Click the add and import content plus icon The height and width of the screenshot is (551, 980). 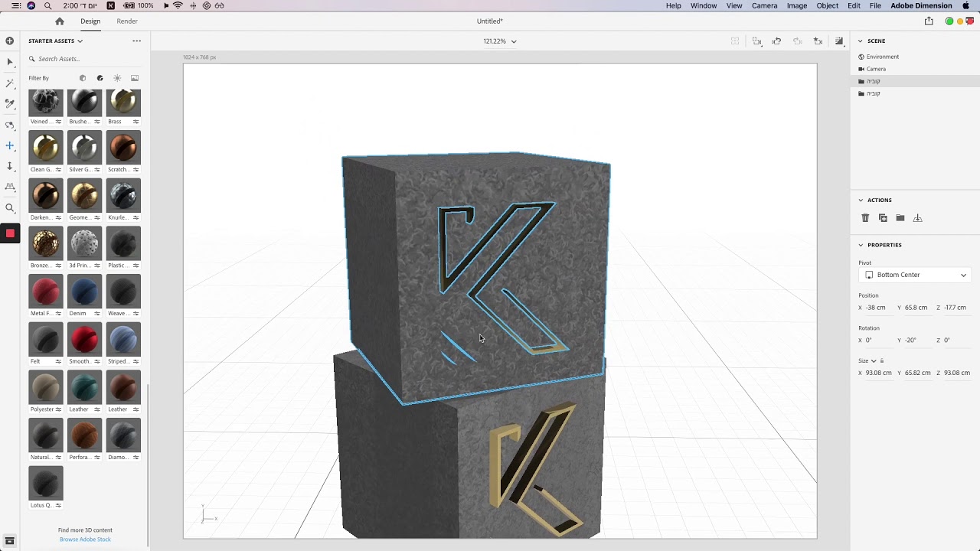pyautogui.click(x=10, y=41)
